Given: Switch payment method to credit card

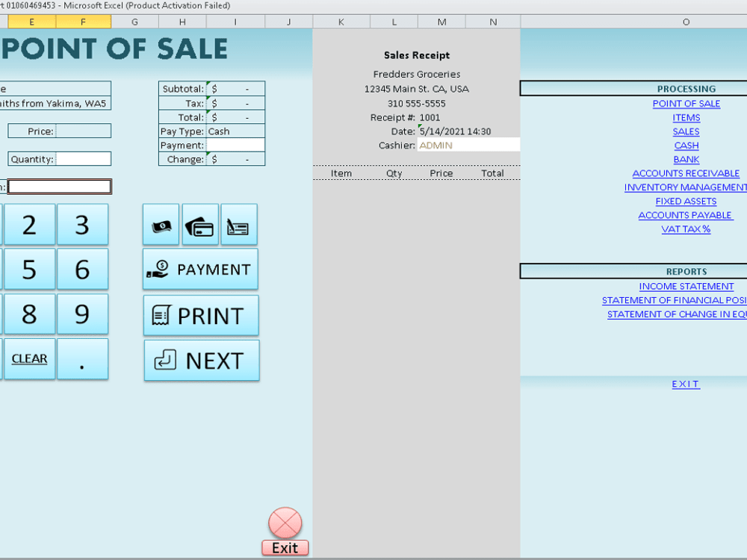Looking at the screenshot, I should pos(199,224).
